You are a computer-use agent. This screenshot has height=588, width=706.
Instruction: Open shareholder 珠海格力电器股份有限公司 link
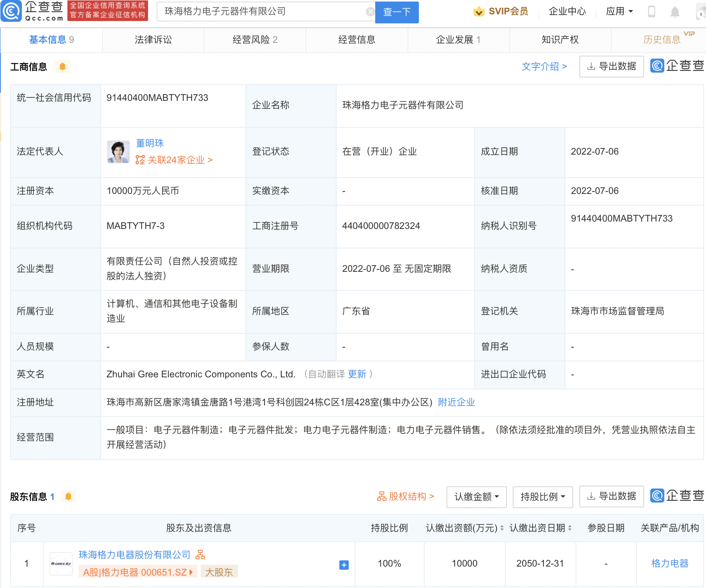coord(134,555)
